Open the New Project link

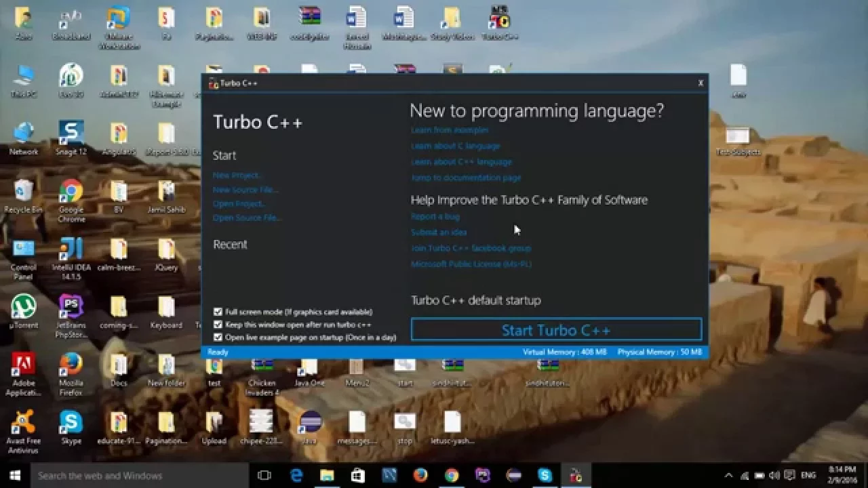click(x=236, y=175)
